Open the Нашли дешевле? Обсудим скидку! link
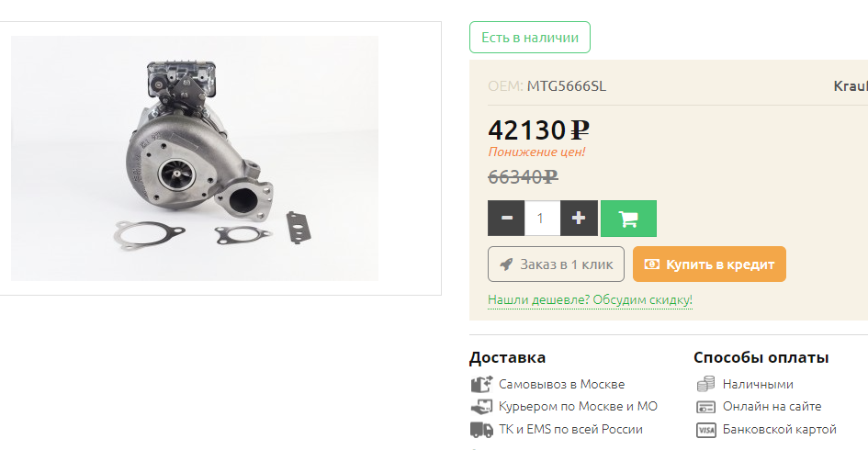The height and width of the screenshot is (450, 868). coord(590,300)
